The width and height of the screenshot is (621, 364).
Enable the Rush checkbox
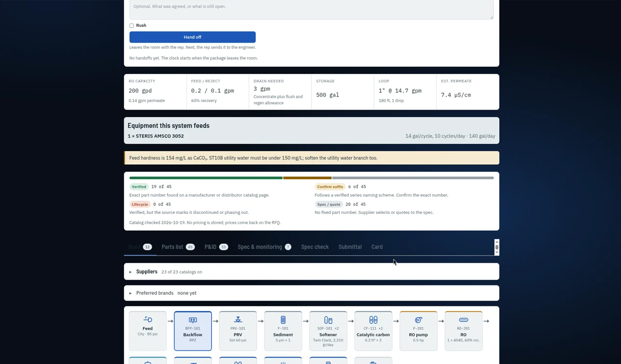(x=131, y=26)
